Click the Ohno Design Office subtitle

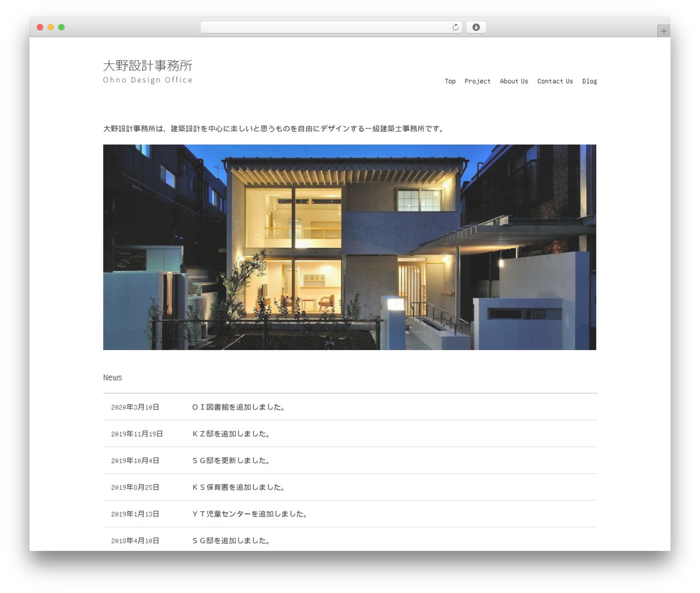148,80
